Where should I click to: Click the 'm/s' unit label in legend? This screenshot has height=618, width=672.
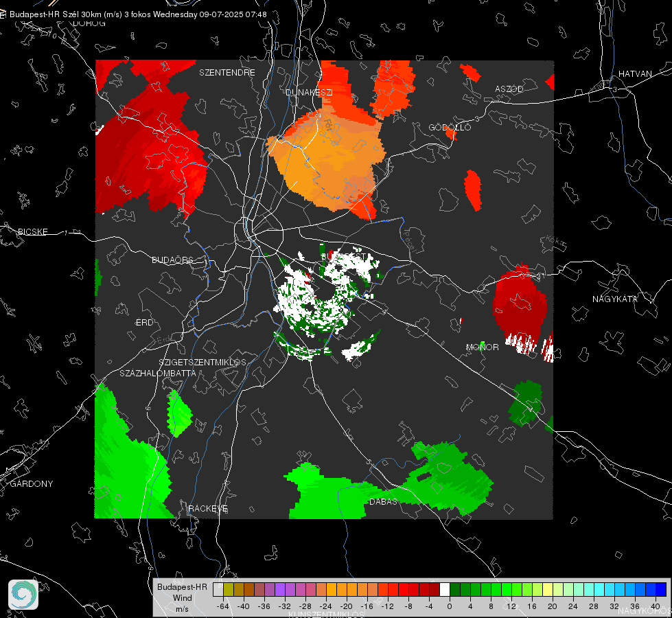coord(182,609)
